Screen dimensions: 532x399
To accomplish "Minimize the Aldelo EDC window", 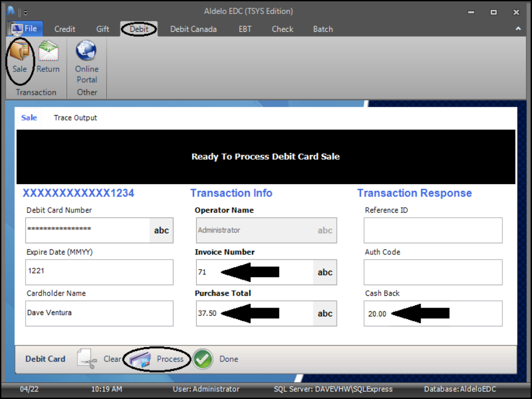I will 471,12.
